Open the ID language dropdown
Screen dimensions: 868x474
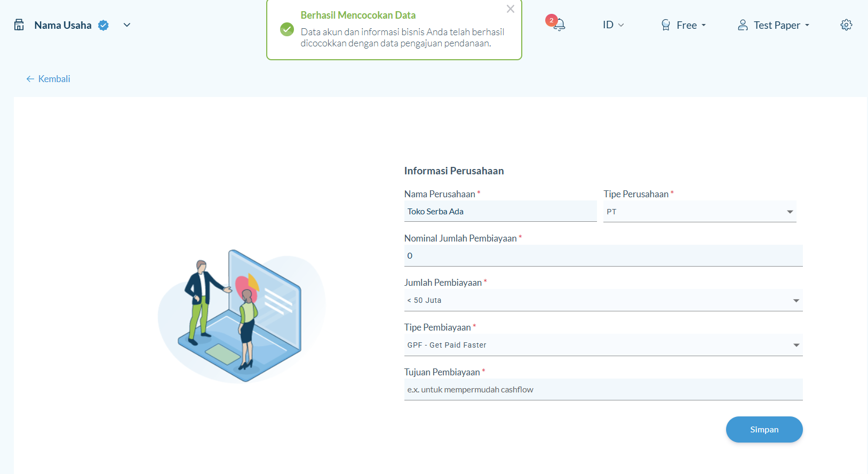(613, 25)
